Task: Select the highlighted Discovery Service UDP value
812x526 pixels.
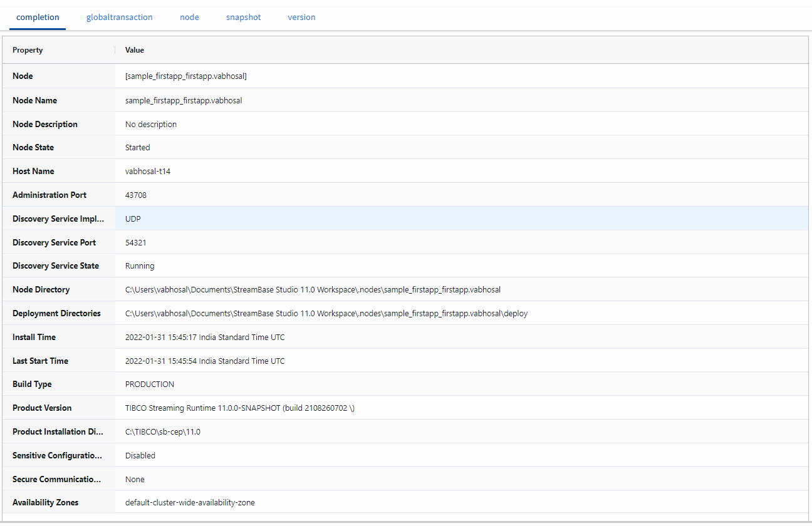Action: tap(133, 219)
